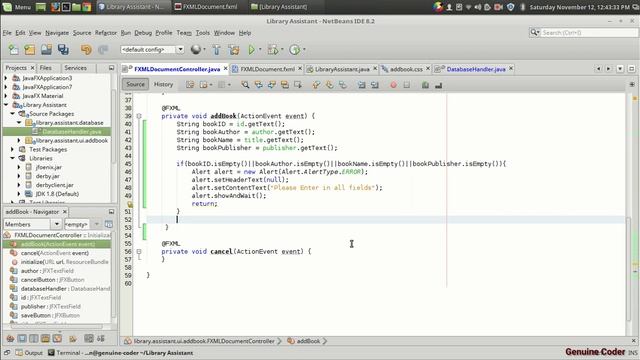The width and height of the screenshot is (640, 360).
Task: Toggle fifth filter icon in Navigator bottom bar
Action: click(x=57, y=338)
